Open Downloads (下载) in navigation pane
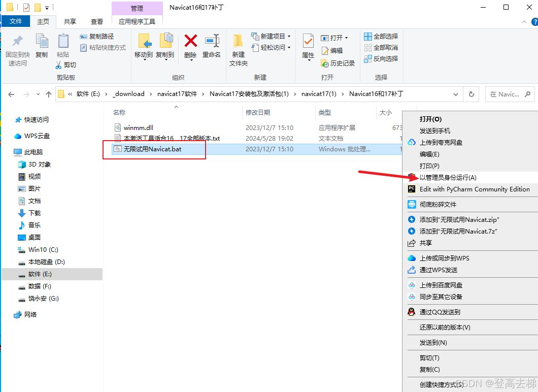The image size is (538, 392). [35, 213]
